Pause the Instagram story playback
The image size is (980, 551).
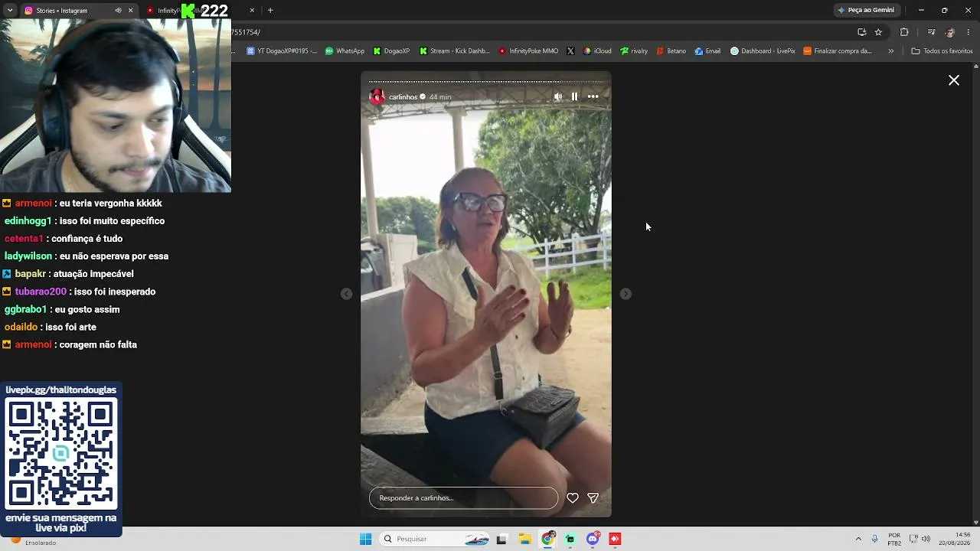pyautogui.click(x=574, y=96)
